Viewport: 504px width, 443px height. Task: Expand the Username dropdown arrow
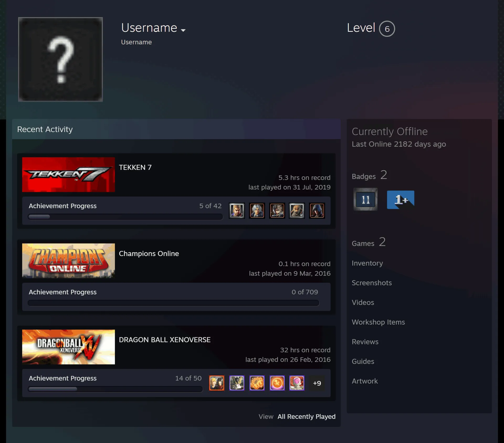coord(183,30)
